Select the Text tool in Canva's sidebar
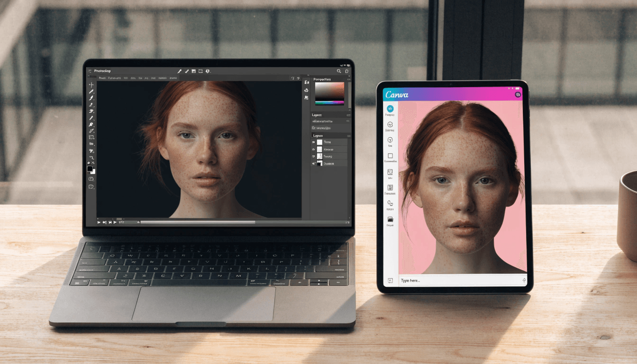Screen dimensions: 637x364 click(x=389, y=139)
